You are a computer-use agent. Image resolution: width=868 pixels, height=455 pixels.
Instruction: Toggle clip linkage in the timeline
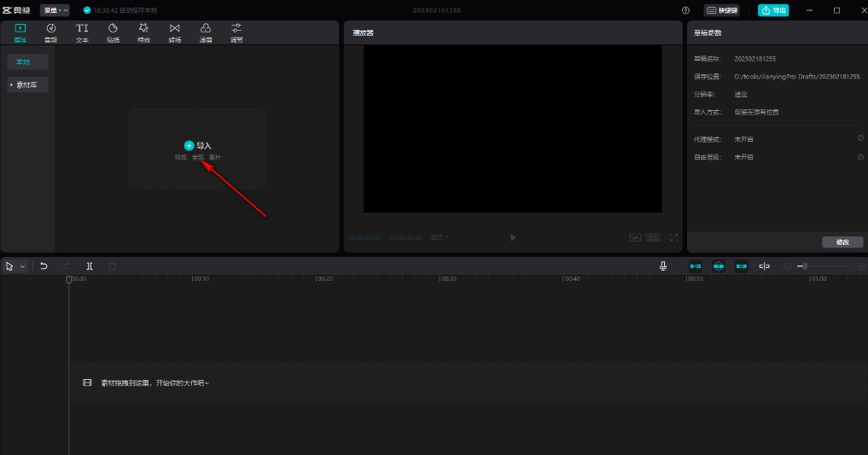pos(741,266)
